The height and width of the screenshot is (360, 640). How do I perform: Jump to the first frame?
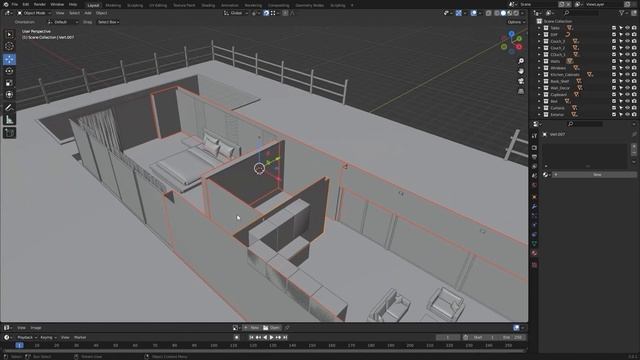(251, 338)
